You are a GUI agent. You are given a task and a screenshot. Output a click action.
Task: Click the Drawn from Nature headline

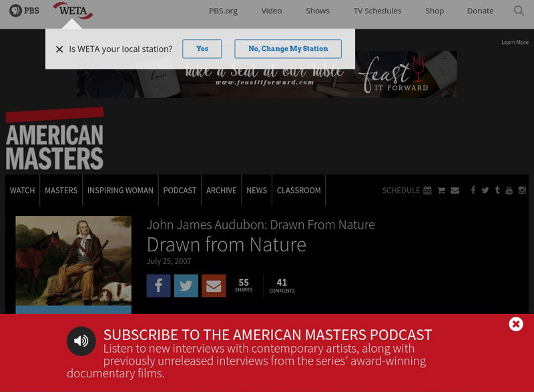[226, 245]
